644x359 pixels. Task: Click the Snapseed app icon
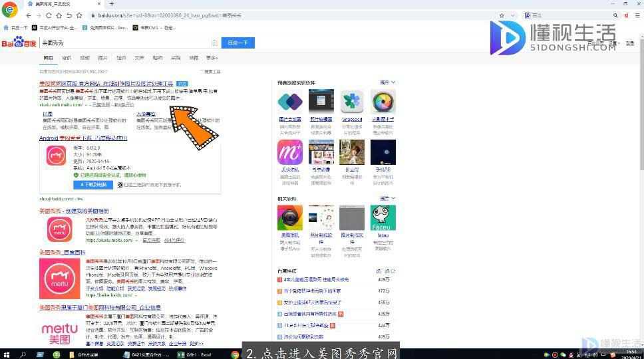(352, 102)
